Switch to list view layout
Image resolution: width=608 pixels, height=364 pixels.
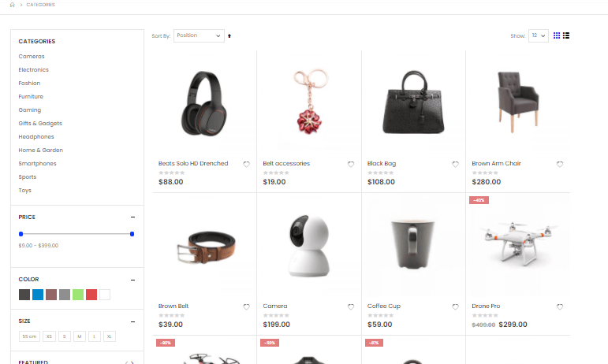pyautogui.click(x=566, y=35)
